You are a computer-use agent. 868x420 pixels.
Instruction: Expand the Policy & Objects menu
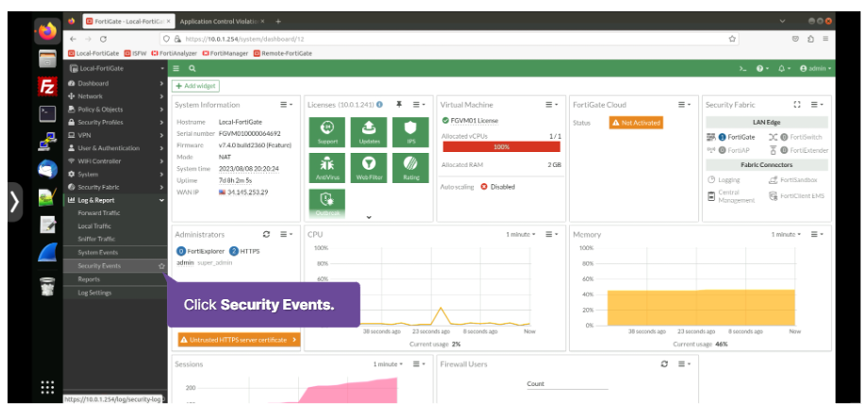tap(116, 109)
